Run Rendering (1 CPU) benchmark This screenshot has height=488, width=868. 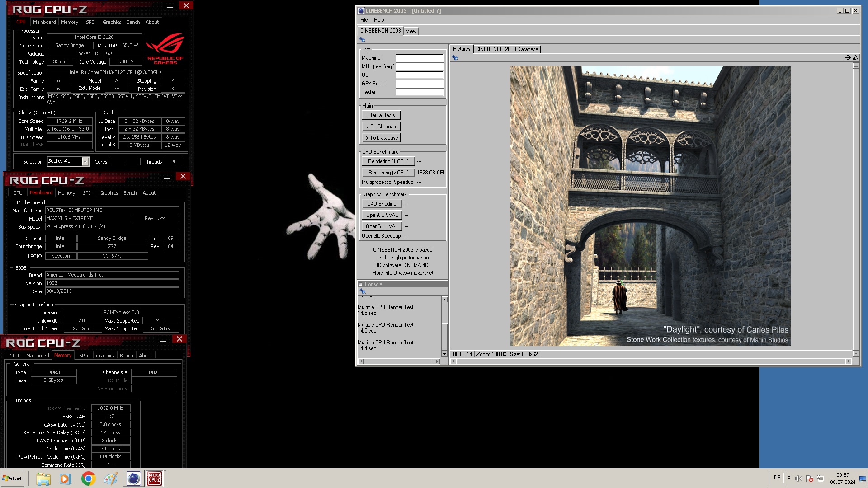click(x=388, y=161)
